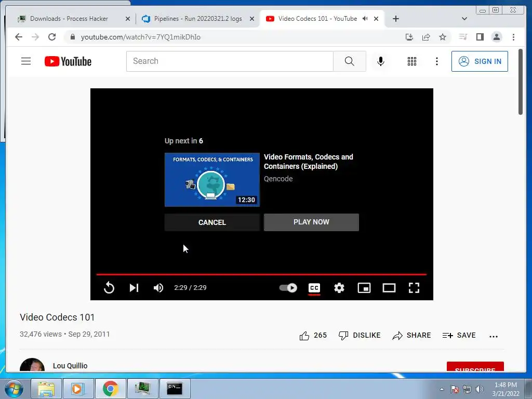
Task: Open clock showing 1:48 PM
Action: tap(506, 389)
